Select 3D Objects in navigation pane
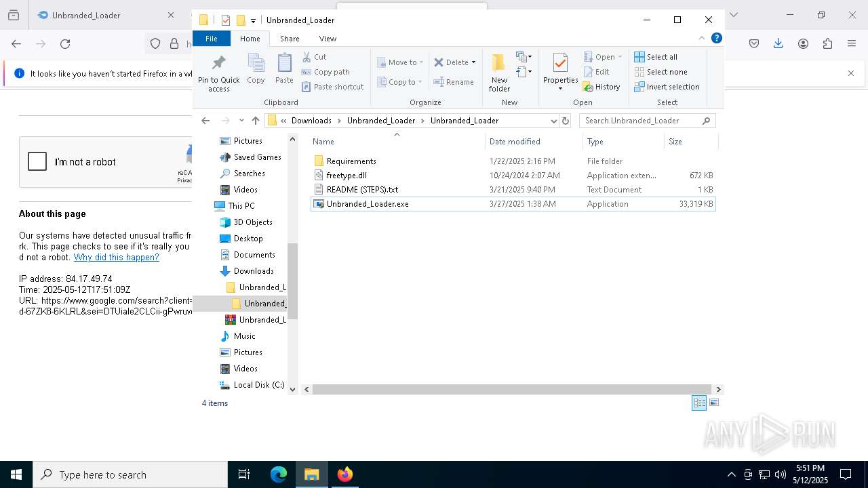 pyautogui.click(x=246, y=222)
